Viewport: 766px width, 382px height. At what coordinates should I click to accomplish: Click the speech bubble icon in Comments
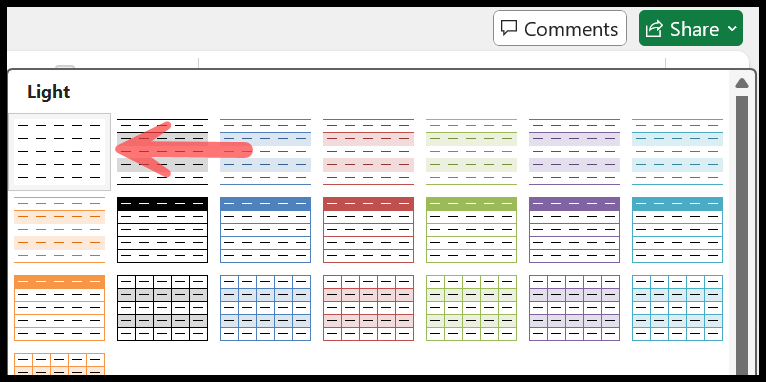509,28
